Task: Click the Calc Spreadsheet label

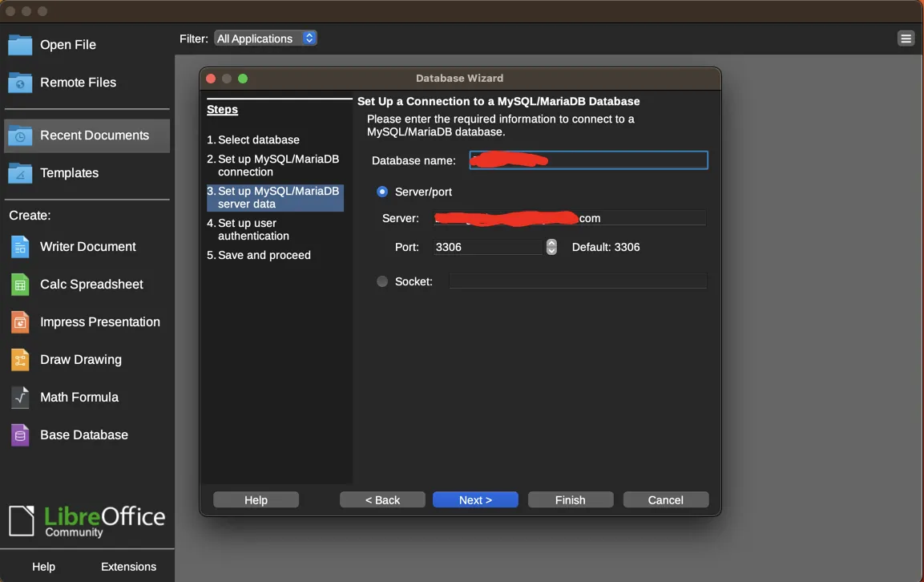Action: [x=91, y=285]
